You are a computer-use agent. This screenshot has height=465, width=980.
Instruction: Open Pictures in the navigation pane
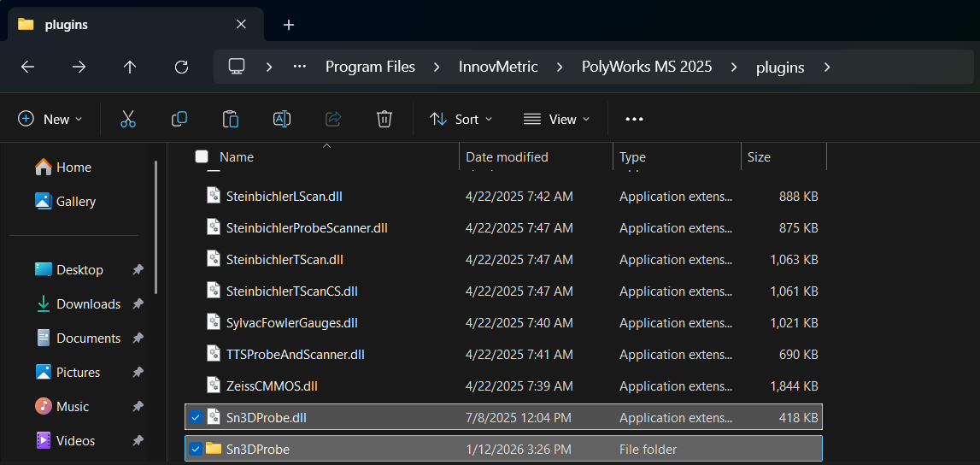68,373
